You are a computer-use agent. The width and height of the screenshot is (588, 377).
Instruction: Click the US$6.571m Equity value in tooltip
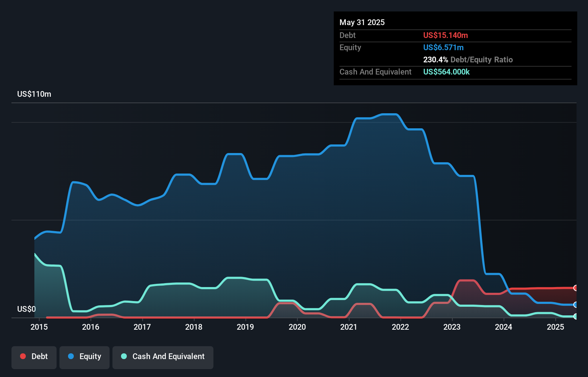[x=443, y=47]
